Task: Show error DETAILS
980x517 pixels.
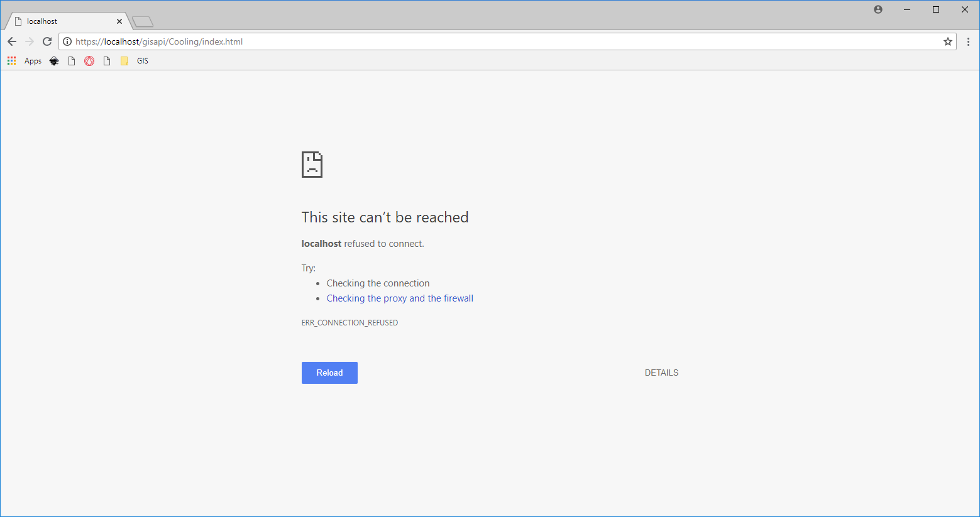Action: (x=661, y=373)
